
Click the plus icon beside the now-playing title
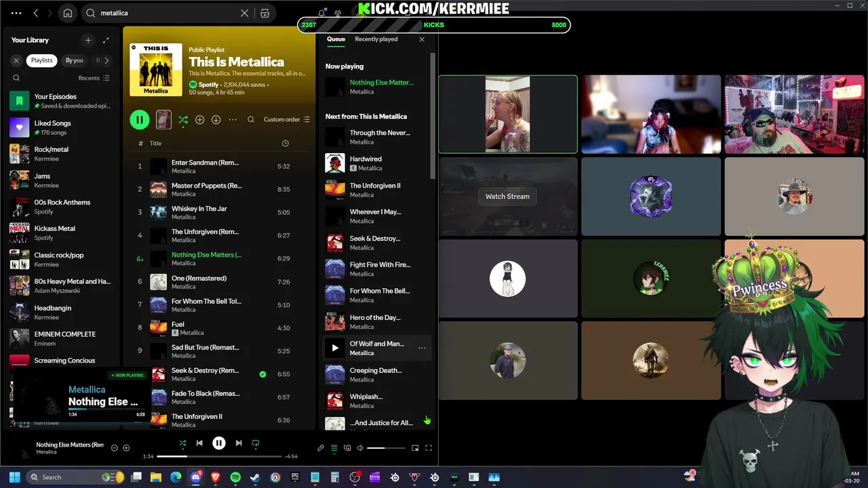tap(126, 448)
